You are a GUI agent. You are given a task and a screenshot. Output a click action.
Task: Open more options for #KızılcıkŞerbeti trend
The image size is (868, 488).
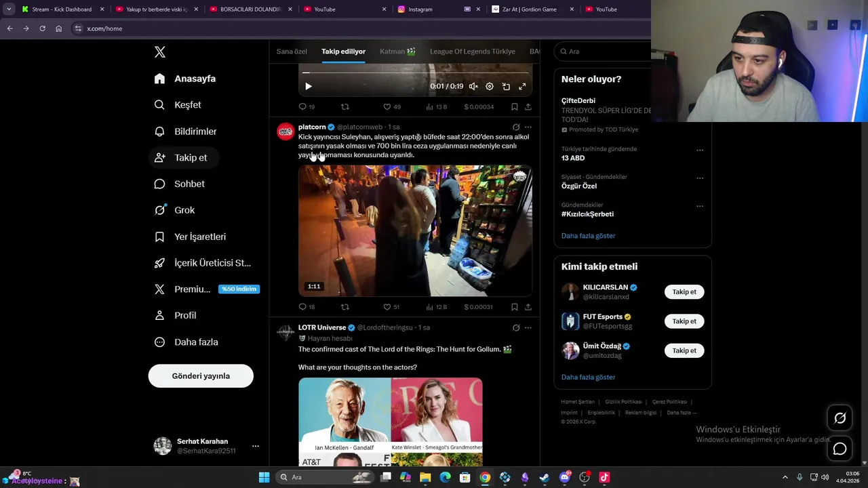pos(700,206)
